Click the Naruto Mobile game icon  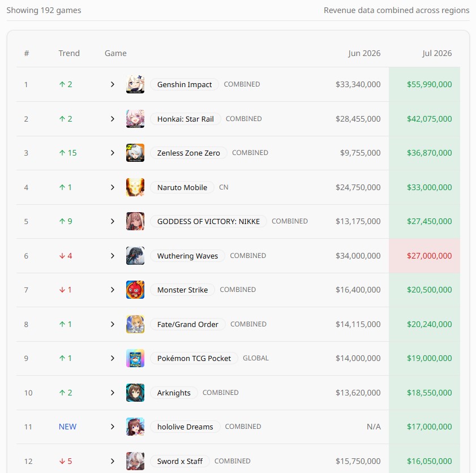[135, 187]
